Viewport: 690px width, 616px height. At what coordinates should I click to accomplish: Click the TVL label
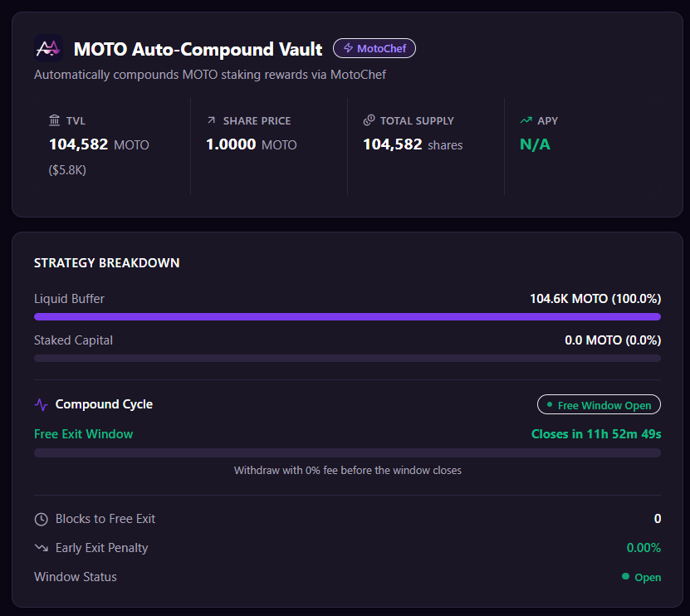[76, 120]
